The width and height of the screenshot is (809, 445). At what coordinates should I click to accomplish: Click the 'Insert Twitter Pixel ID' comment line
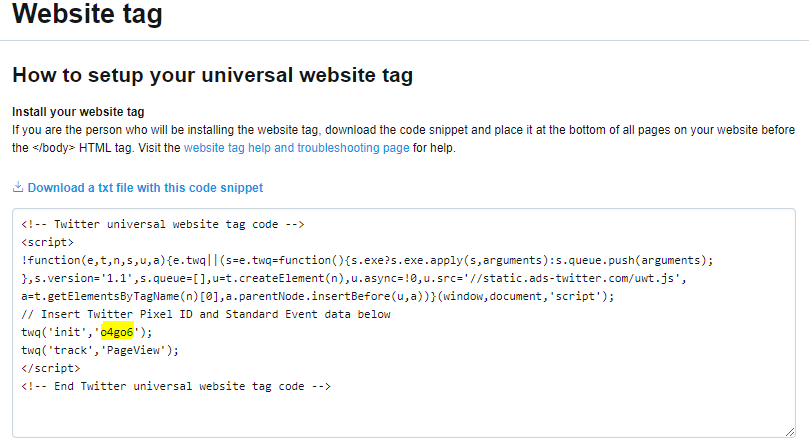pyautogui.click(x=206, y=314)
